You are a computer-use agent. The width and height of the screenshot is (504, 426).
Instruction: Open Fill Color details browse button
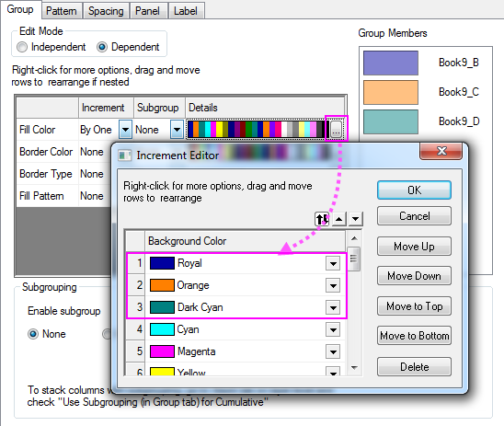pyautogui.click(x=336, y=130)
